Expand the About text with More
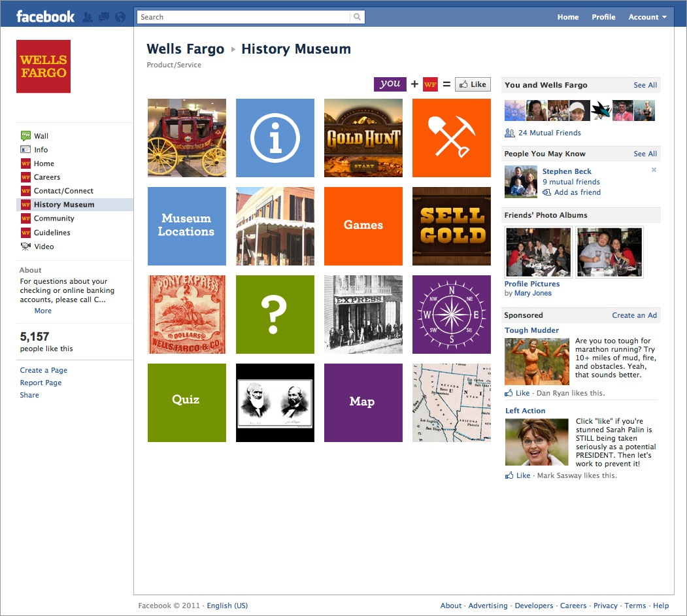This screenshot has height=616, width=687. pos(43,311)
